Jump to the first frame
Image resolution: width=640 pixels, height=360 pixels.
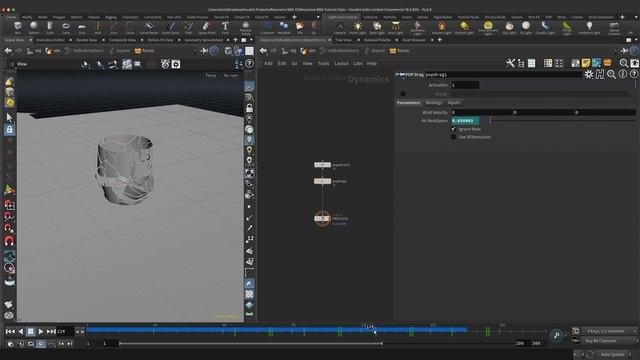pos(10,331)
